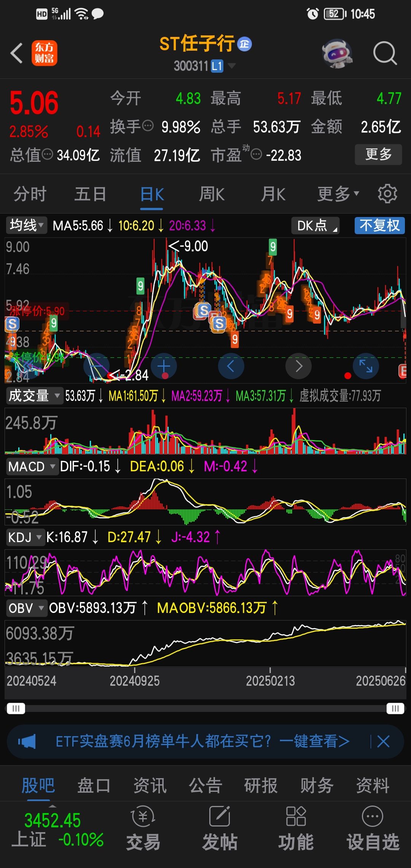Tap Wi-Fi icon in status bar
The image size is (411, 868).
[82, 14]
